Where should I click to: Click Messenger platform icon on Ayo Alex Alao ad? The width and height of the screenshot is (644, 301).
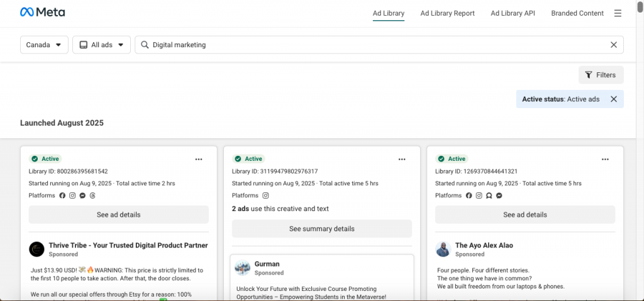tap(499, 196)
